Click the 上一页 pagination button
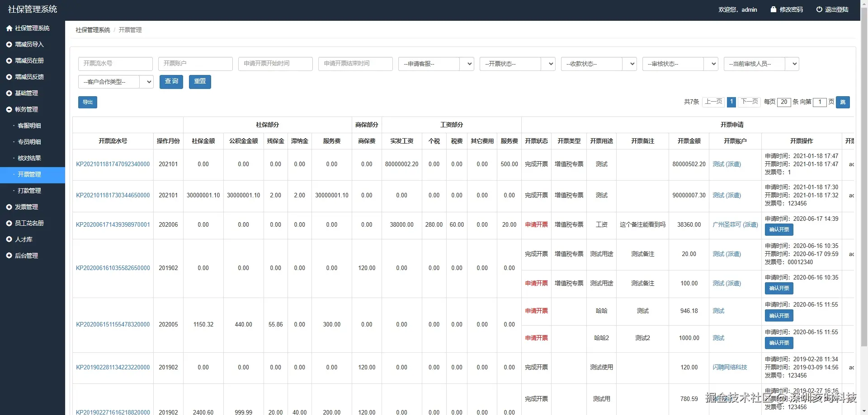868x415 pixels. point(714,102)
